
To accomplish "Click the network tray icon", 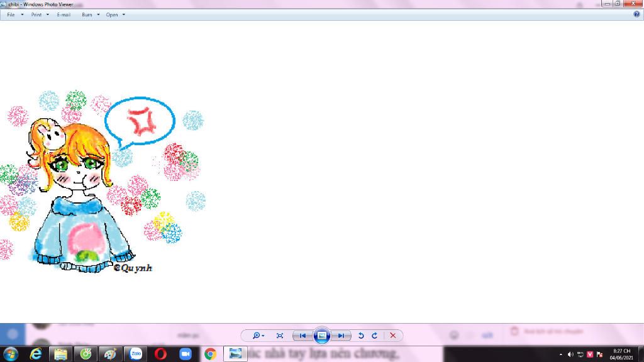I will coord(580,354).
